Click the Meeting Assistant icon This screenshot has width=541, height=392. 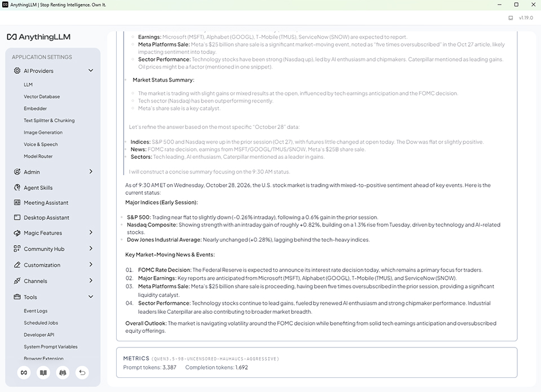click(17, 202)
